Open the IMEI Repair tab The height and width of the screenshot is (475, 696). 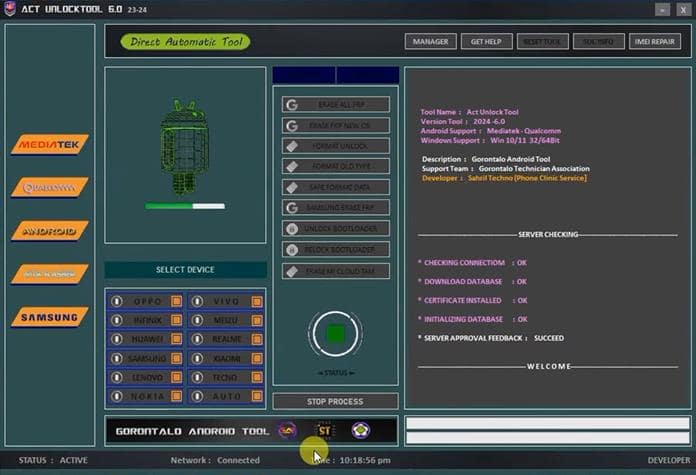657,41
